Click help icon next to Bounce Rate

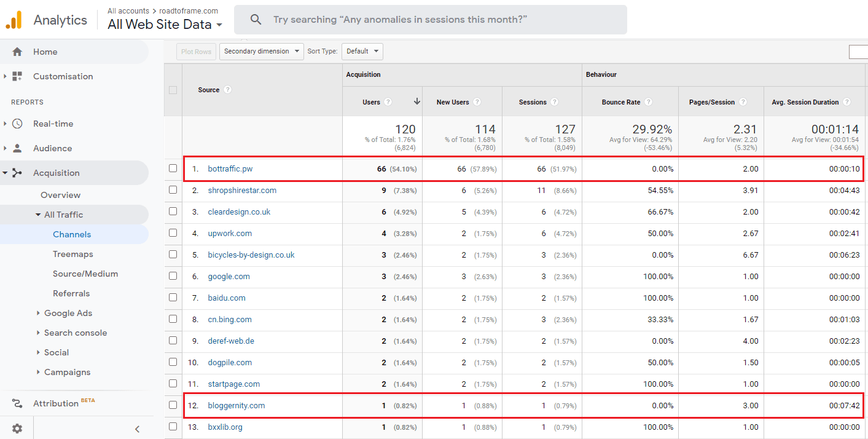pyautogui.click(x=648, y=102)
